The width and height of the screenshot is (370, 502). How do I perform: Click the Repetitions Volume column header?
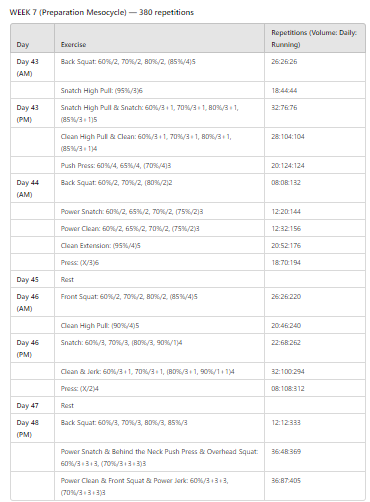pyautogui.click(x=315, y=38)
